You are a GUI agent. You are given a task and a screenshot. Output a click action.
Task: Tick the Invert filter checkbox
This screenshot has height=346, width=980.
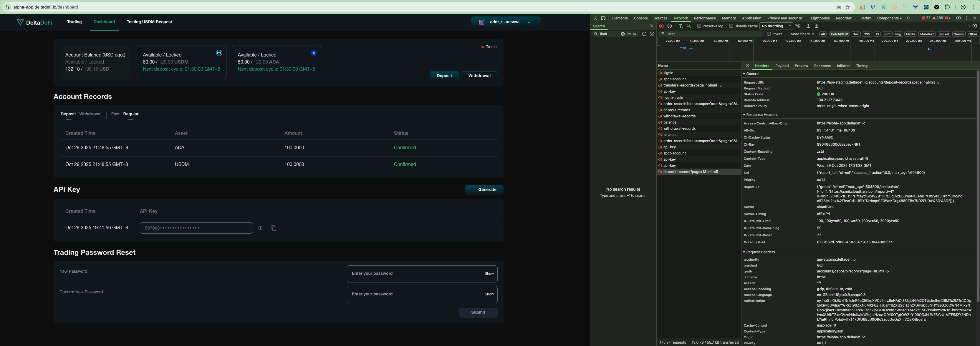[769, 34]
